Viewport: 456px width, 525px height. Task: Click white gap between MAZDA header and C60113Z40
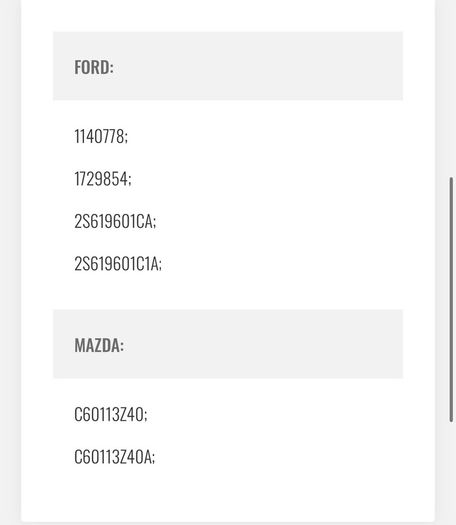point(228,391)
